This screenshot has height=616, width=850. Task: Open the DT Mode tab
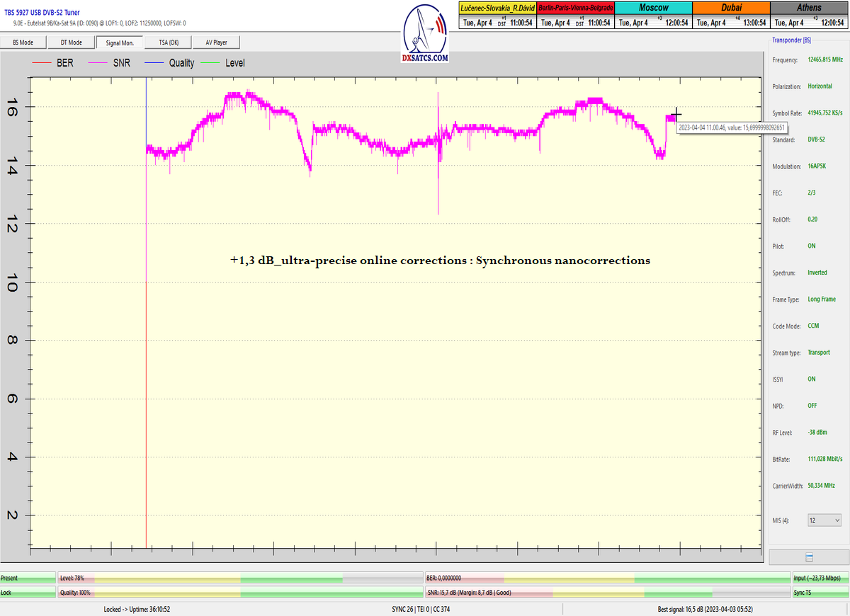pyautogui.click(x=71, y=42)
